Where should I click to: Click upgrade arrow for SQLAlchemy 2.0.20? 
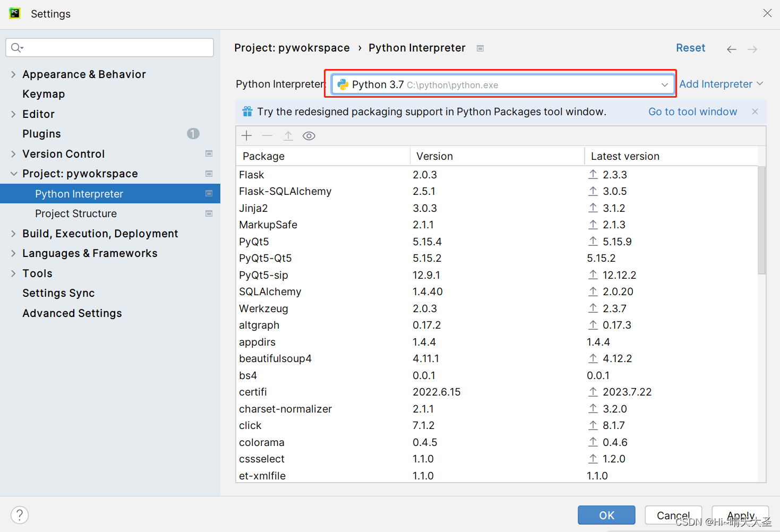pos(593,291)
